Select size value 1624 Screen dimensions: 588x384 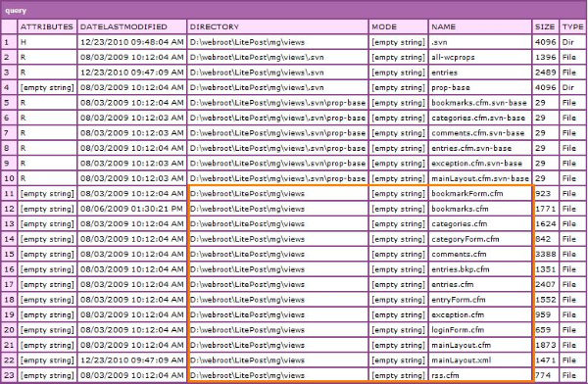tap(545, 224)
